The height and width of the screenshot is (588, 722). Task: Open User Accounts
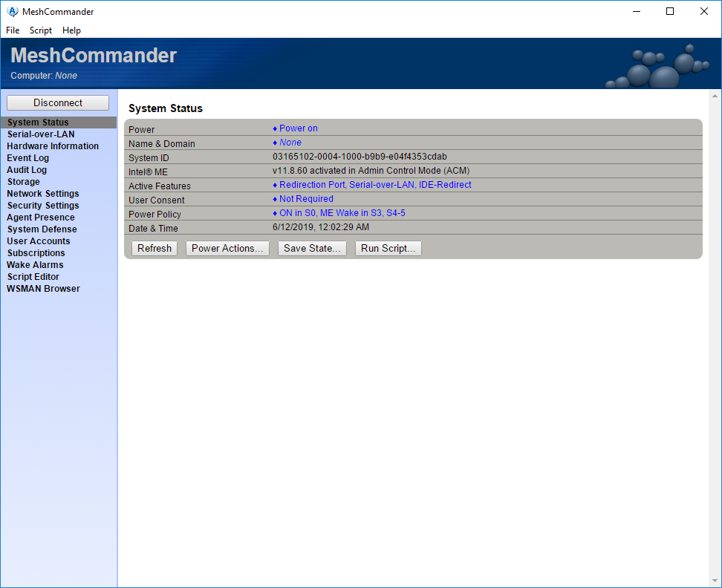38,241
